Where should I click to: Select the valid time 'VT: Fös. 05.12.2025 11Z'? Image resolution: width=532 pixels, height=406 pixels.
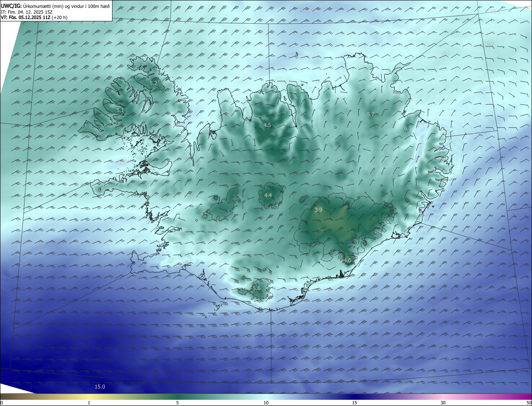pos(26,18)
